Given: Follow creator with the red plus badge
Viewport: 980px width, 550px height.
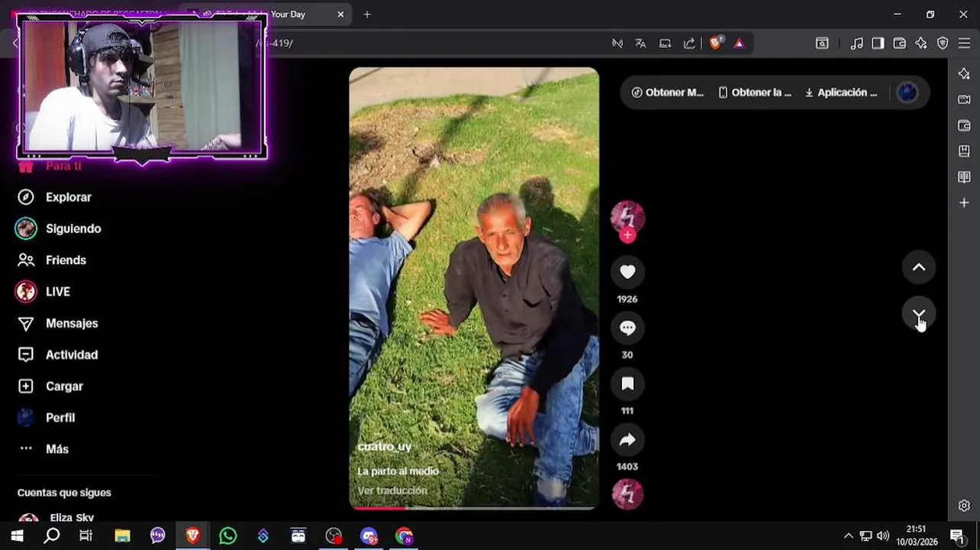Looking at the screenshot, I should 627,235.
